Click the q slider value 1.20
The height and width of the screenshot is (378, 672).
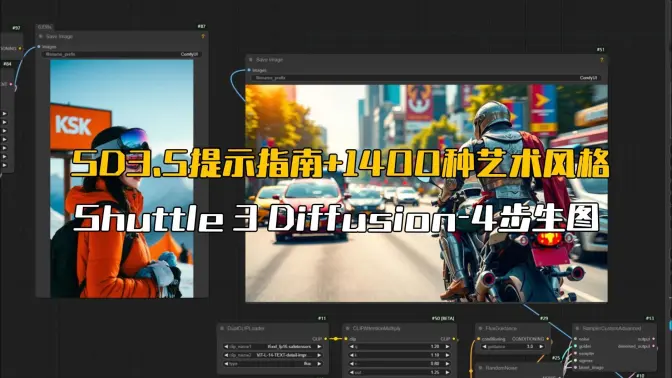pos(435,347)
